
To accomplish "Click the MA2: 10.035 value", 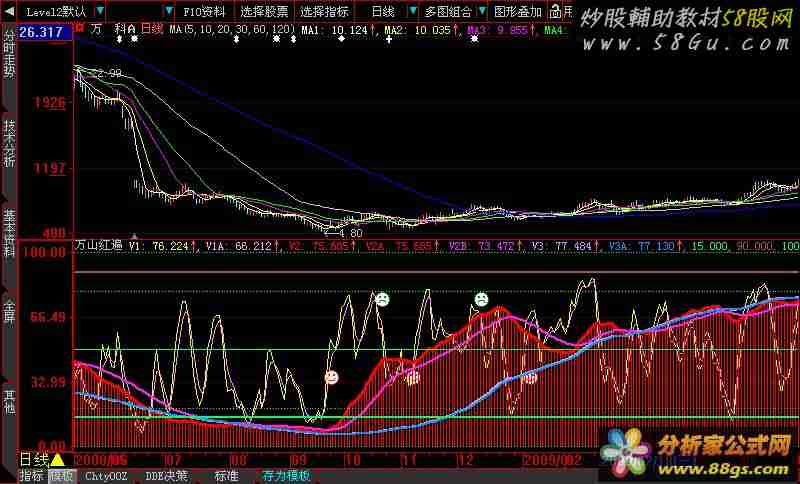I will [x=417, y=30].
